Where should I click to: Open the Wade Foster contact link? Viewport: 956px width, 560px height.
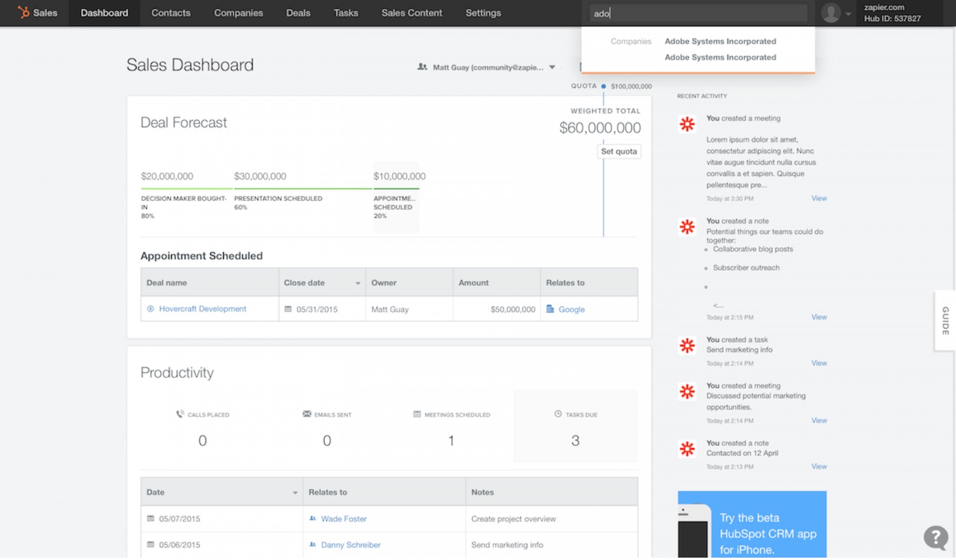coord(343,518)
